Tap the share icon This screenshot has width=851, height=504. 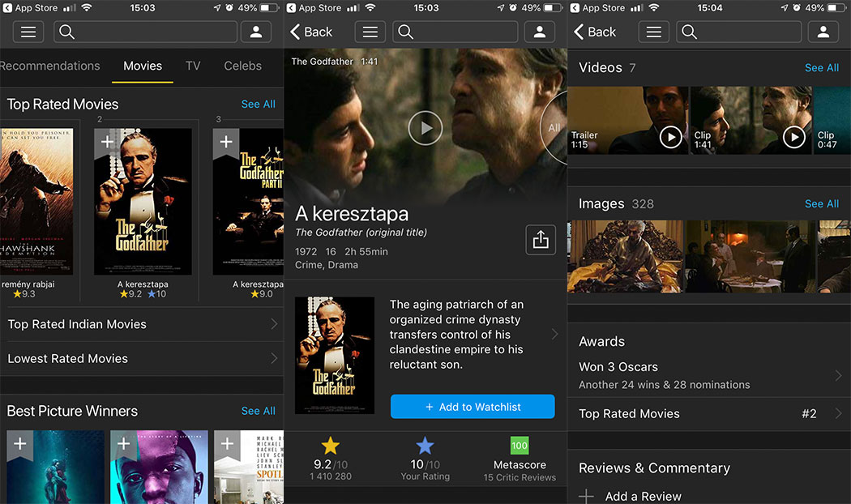pos(541,240)
